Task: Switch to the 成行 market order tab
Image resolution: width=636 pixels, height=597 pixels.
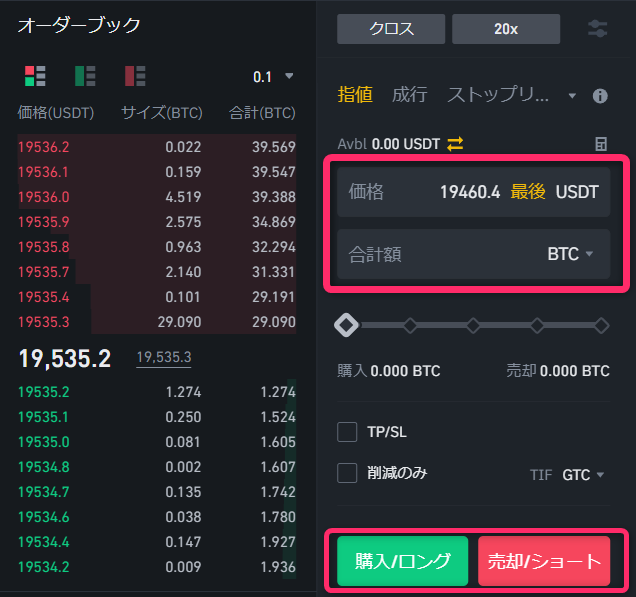Action: [409, 95]
